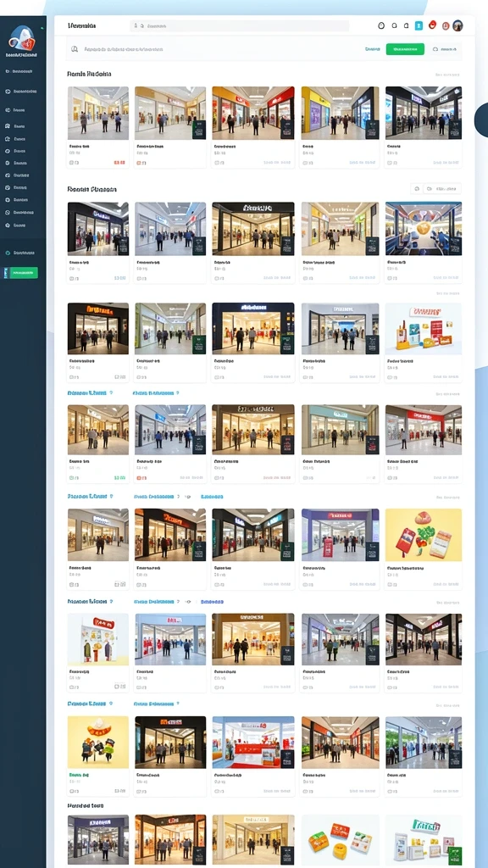The width and height of the screenshot is (488, 868).
Task: Open the first mall thumbnail in the top row
Action: pyautogui.click(x=98, y=113)
